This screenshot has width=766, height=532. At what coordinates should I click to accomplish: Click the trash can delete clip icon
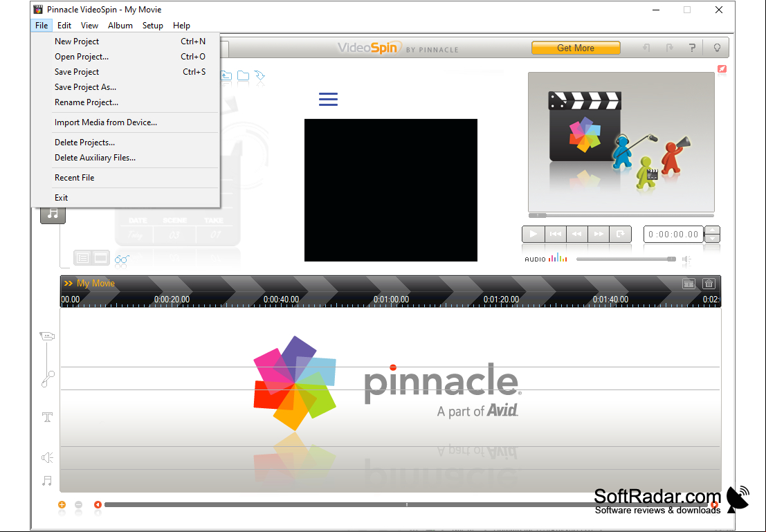[709, 284]
